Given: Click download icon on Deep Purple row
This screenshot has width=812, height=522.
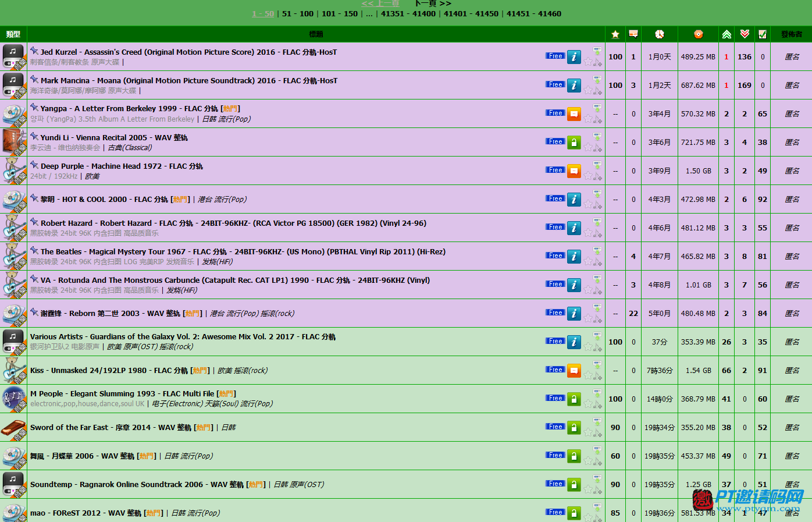Looking at the screenshot, I should [597, 165].
